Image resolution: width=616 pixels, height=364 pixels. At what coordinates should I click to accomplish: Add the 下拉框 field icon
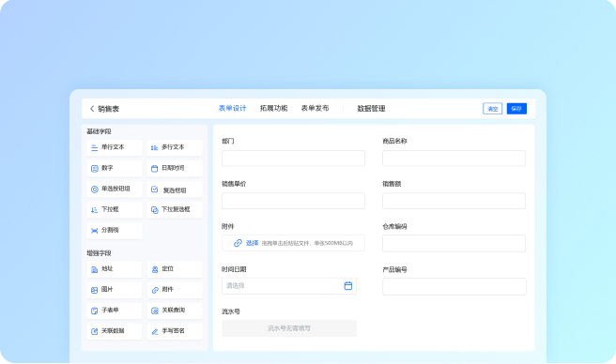[94, 210]
